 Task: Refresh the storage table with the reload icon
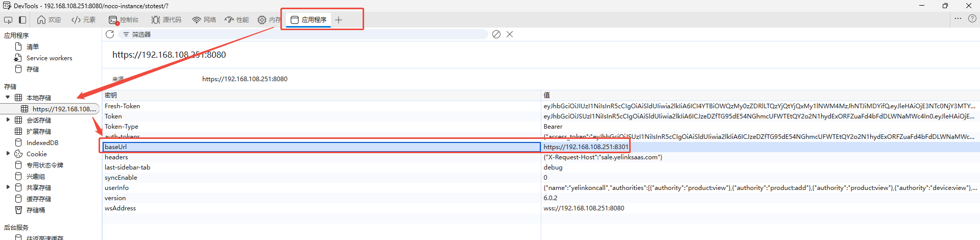click(110, 34)
